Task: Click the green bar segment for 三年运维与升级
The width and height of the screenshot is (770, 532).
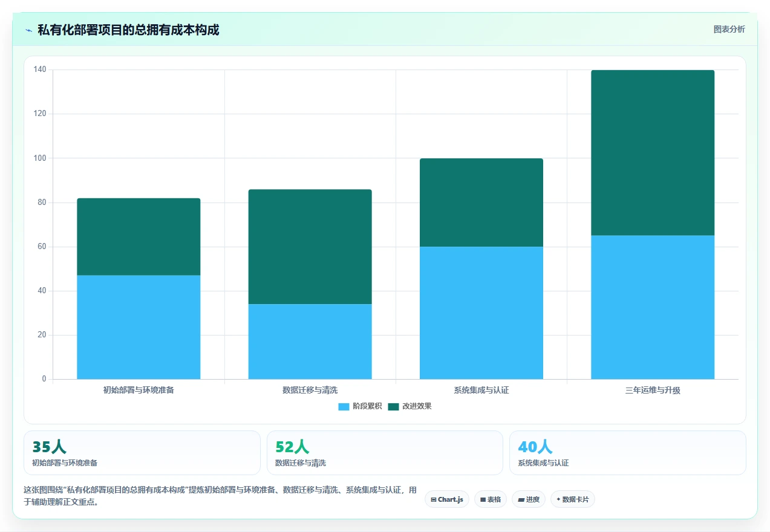Action: point(653,152)
